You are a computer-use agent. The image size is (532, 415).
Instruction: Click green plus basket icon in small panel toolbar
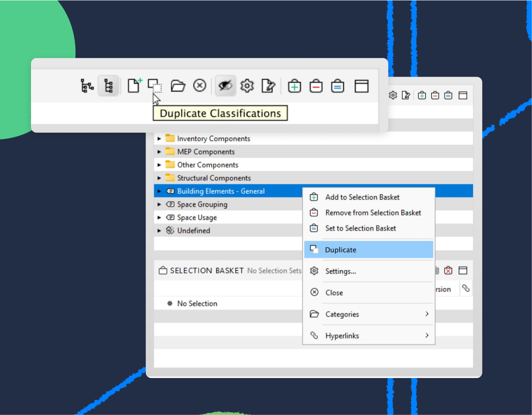(x=422, y=95)
